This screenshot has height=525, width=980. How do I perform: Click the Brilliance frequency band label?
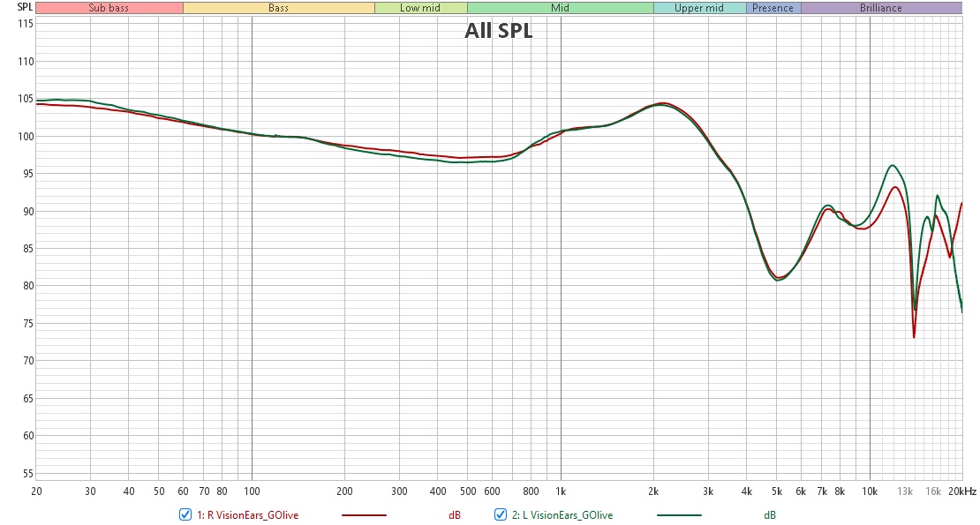[x=880, y=8]
